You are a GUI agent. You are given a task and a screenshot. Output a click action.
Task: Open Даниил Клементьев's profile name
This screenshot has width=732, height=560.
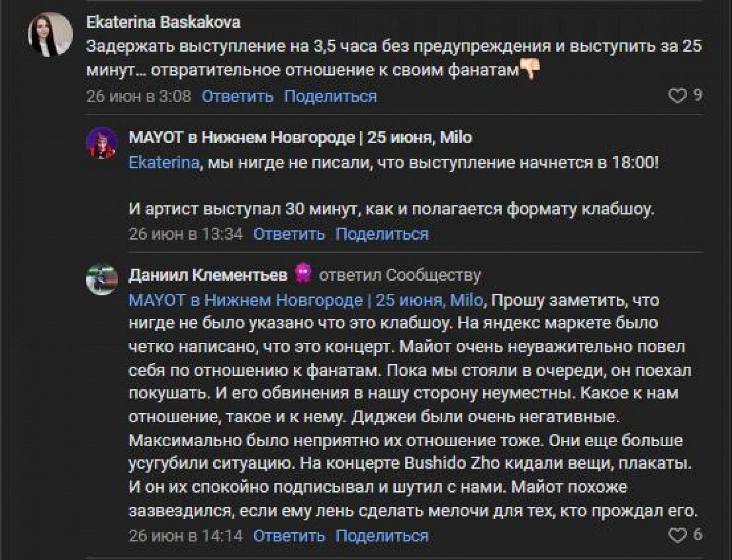pos(208,275)
